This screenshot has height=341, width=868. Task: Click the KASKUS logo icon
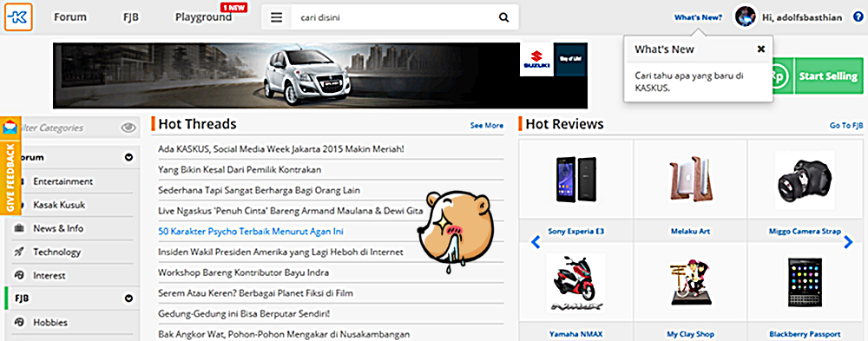18,17
